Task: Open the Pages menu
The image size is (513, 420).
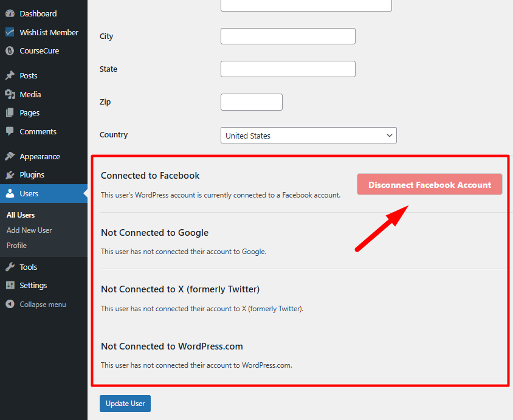Action: (29, 113)
